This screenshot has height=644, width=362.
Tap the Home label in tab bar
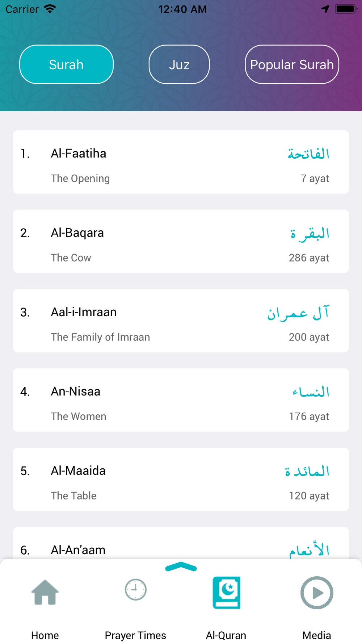coord(45,635)
